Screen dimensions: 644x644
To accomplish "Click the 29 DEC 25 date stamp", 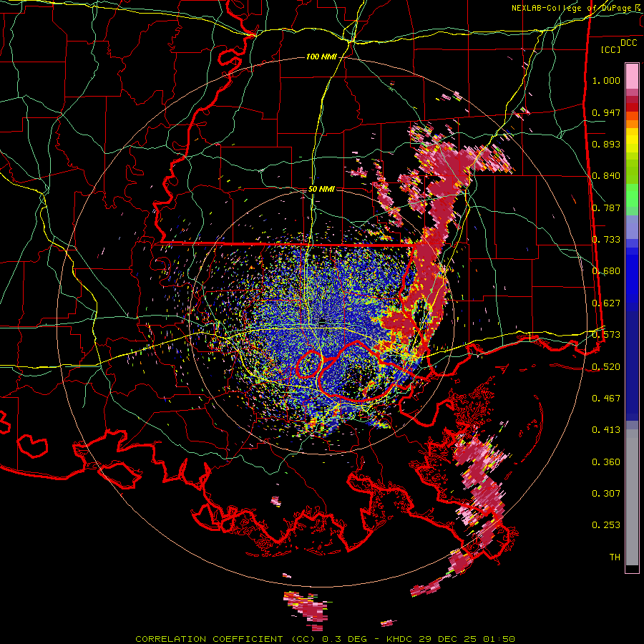I will (449, 639).
